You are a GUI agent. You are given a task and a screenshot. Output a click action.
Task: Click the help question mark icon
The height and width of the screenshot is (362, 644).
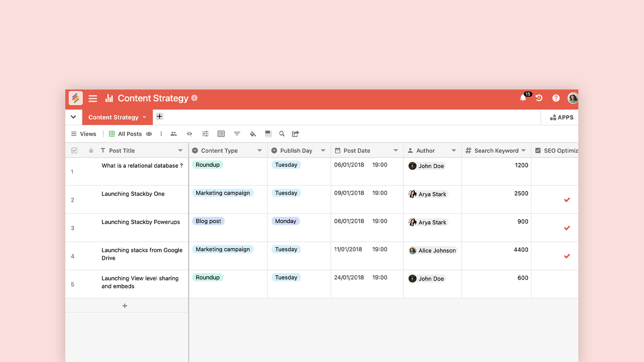556,98
